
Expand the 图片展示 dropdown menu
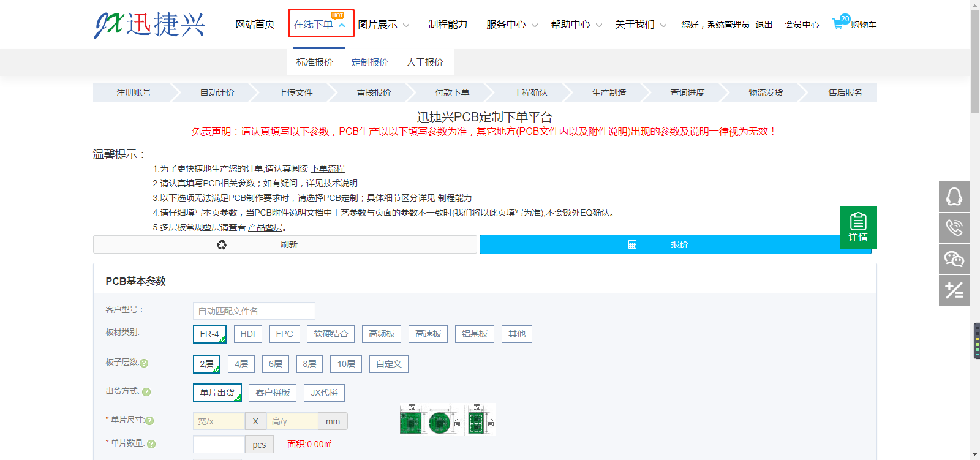383,25
